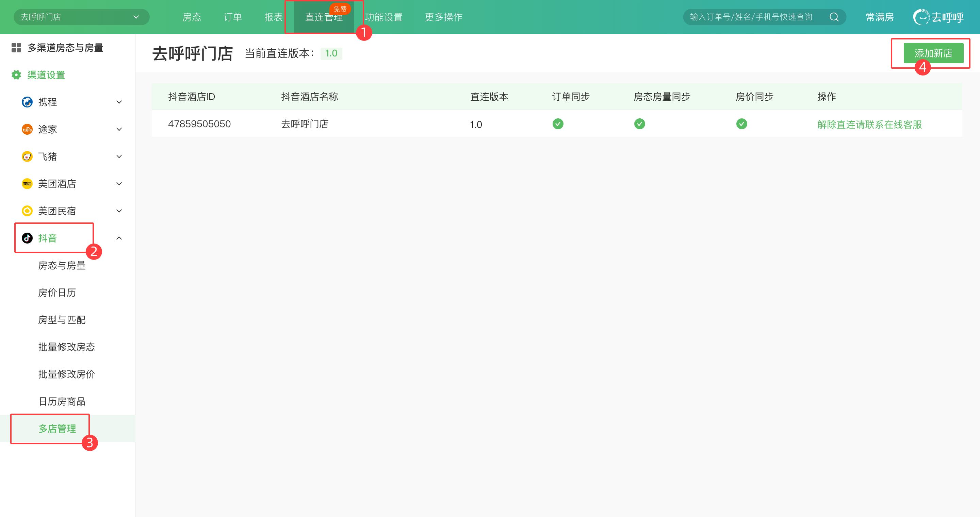
Task: Click the search magnifier icon
Action: [x=834, y=17]
